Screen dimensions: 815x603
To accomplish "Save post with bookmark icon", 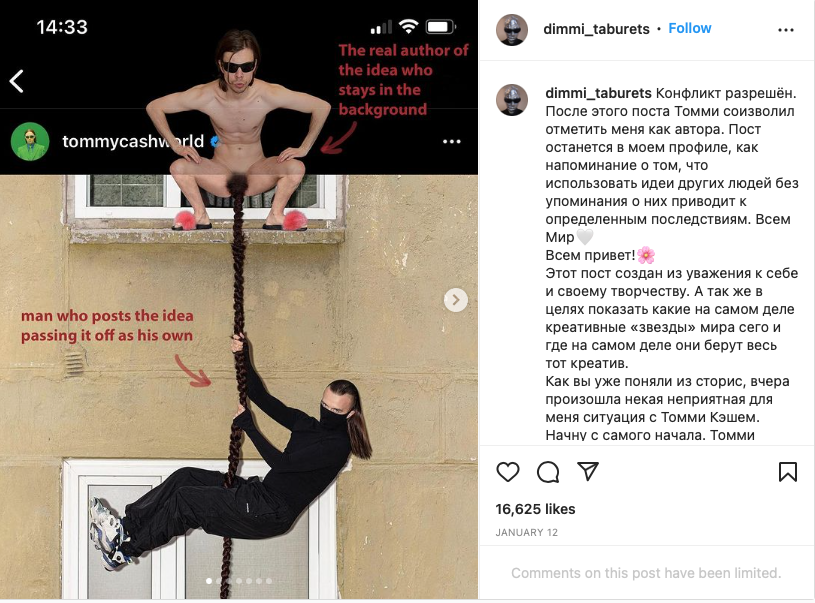I will (x=787, y=471).
